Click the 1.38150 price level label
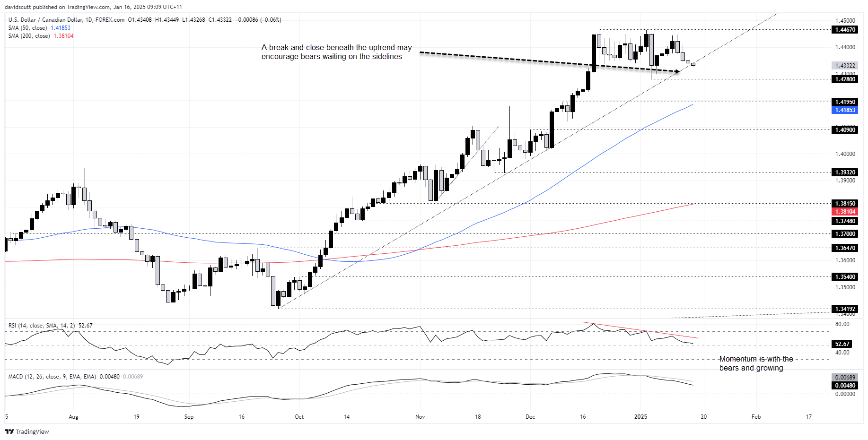Viewport: 868px width, 440px height. pos(845,203)
